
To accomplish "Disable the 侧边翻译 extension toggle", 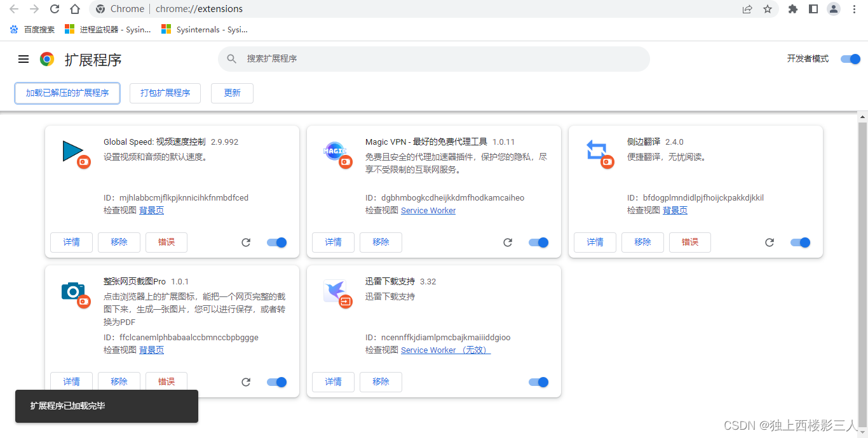I will click(x=801, y=242).
